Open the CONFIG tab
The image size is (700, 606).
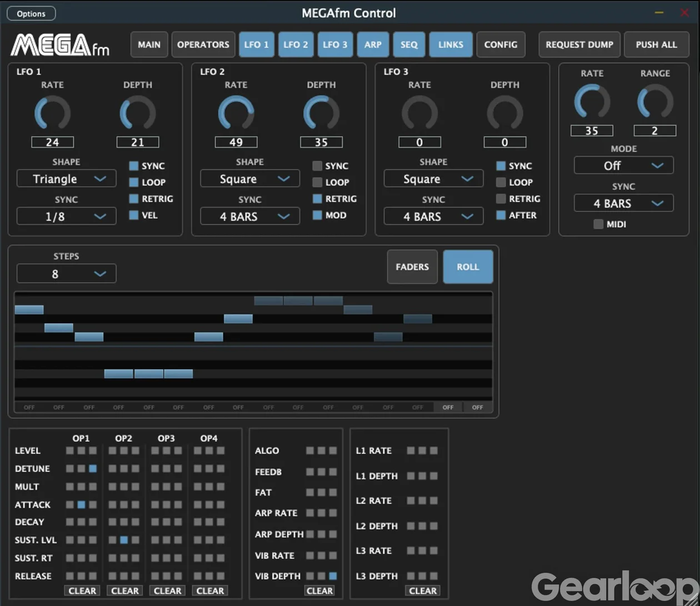(x=501, y=44)
